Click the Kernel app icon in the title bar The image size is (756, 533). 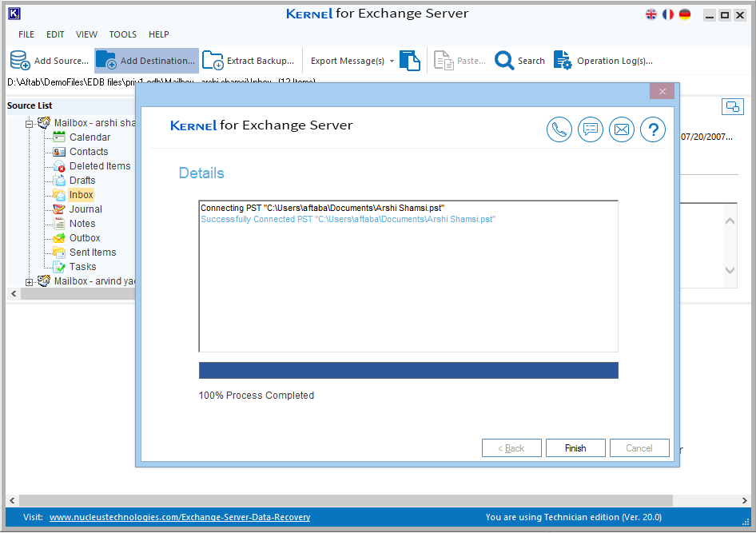(14, 14)
